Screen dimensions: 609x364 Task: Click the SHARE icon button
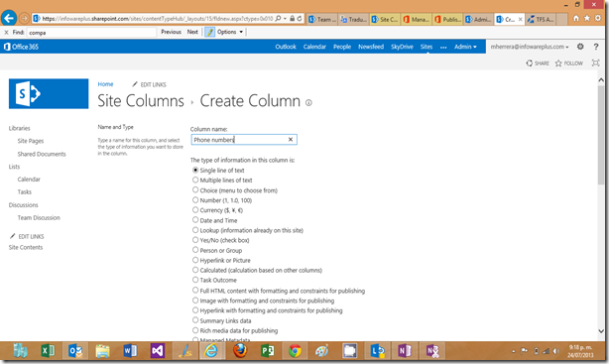tap(538, 62)
